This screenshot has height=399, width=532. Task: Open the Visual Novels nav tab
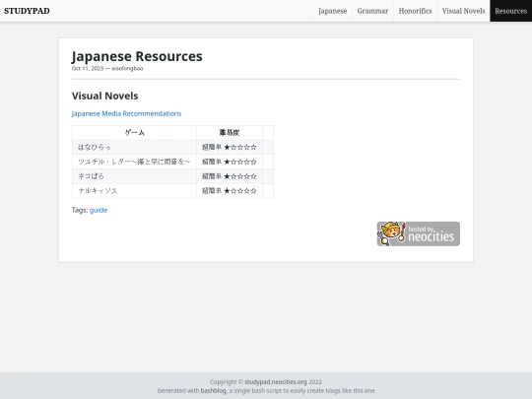[x=463, y=11]
